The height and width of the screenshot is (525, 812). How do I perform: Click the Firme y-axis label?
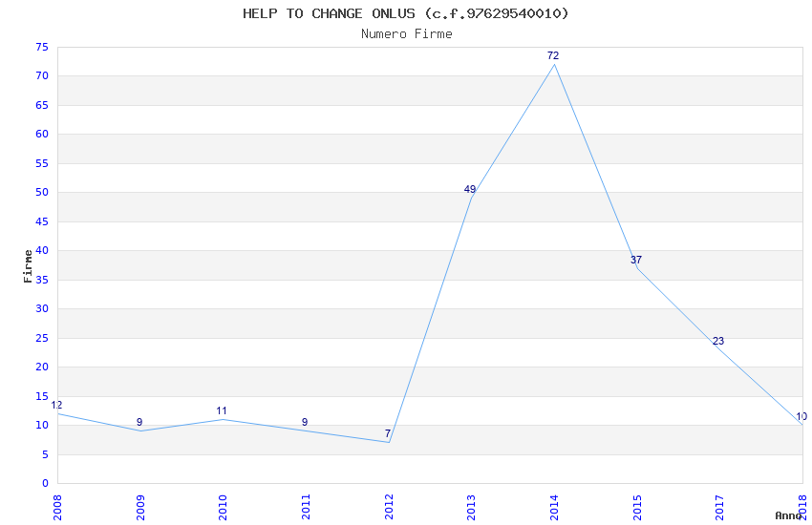click(28, 266)
